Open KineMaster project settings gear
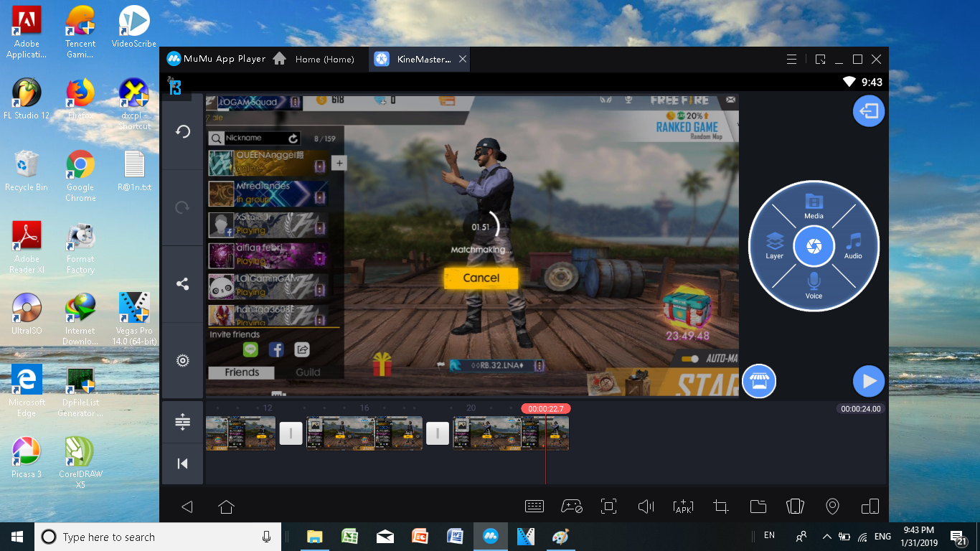The width and height of the screenshot is (980, 551). pos(183,360)
